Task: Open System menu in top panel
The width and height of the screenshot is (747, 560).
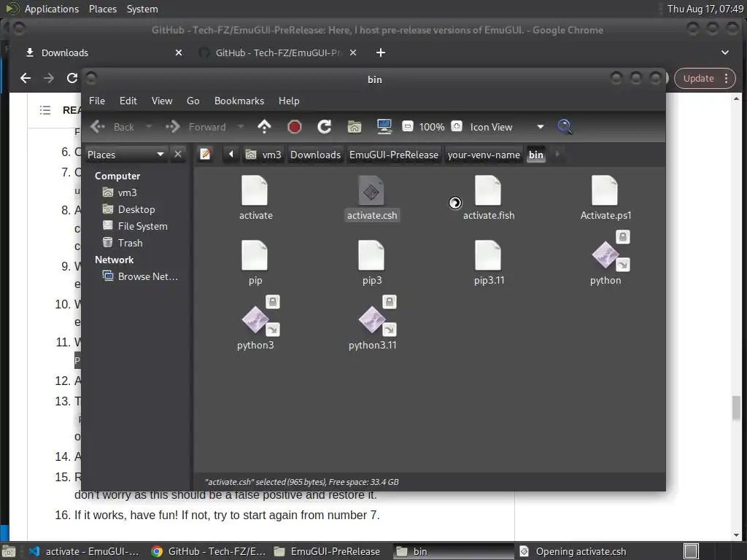Action: [x=142, y=9]
